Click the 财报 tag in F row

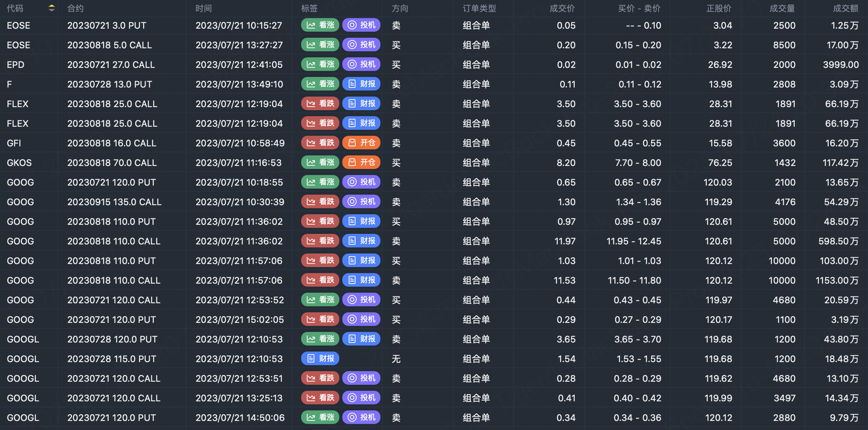pyautogui.click(x=361, y=84)
